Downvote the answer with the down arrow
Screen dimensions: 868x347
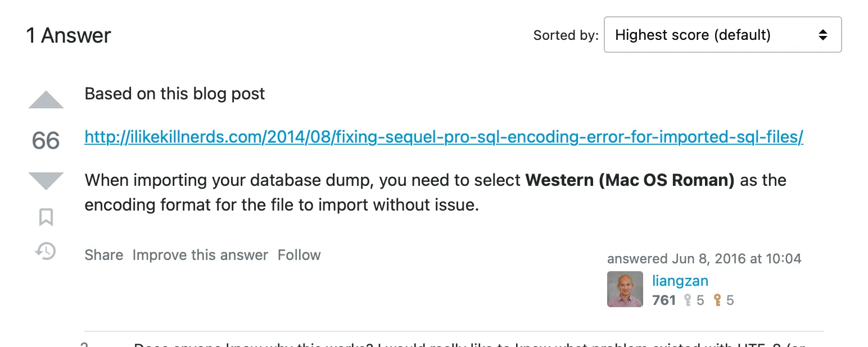pyautogui.click(x=46, y=181)
